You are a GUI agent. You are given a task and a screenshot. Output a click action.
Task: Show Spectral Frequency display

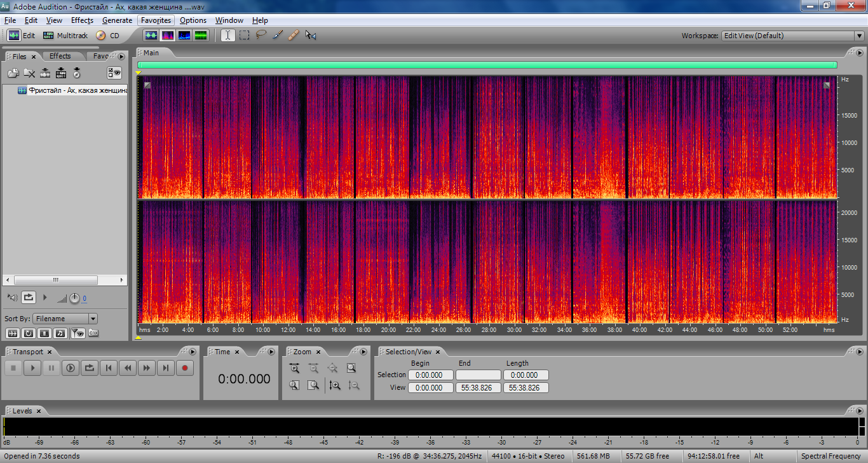(x=168, y=36)
